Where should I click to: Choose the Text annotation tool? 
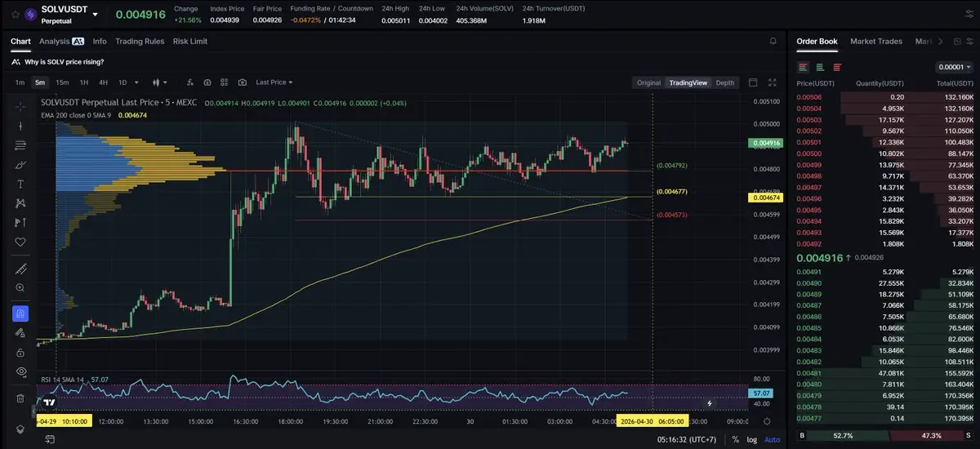coord(20,184)
